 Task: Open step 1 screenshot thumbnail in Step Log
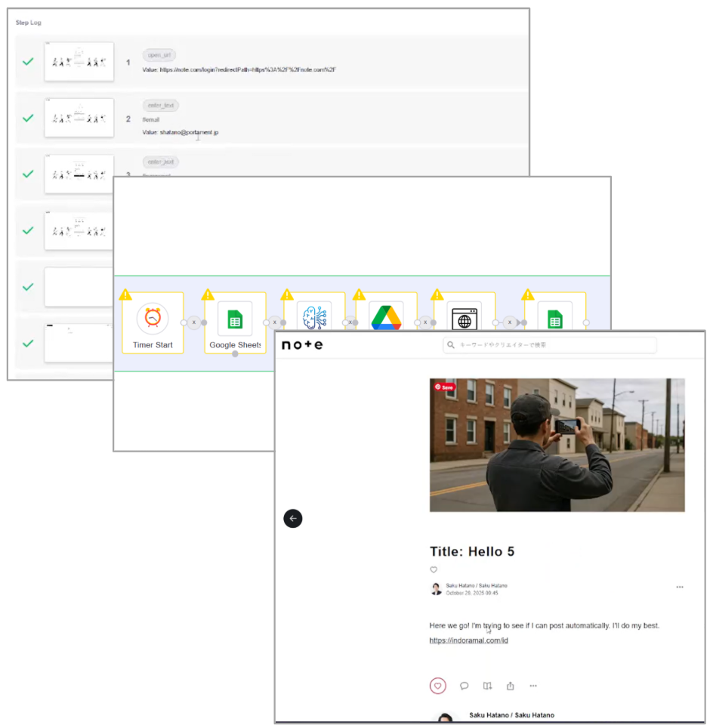[x=79, y=62]
